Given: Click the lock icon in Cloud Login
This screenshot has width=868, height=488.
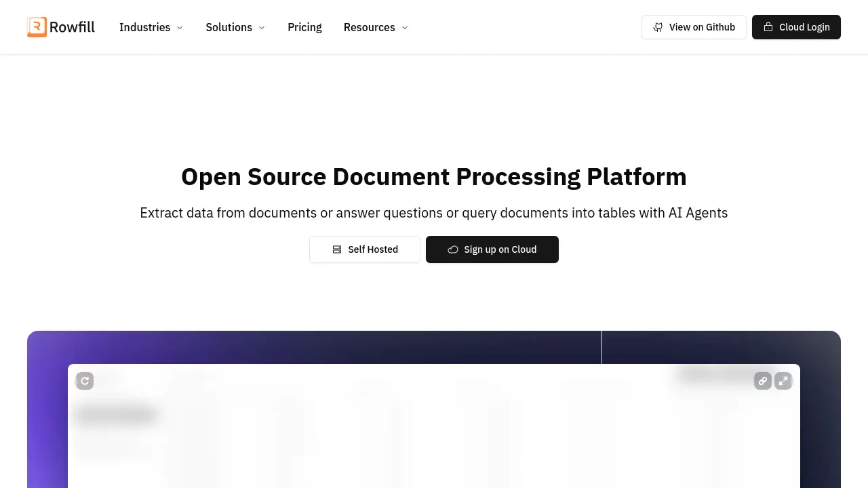Looking at the screenshot, I should click(768, 27).
